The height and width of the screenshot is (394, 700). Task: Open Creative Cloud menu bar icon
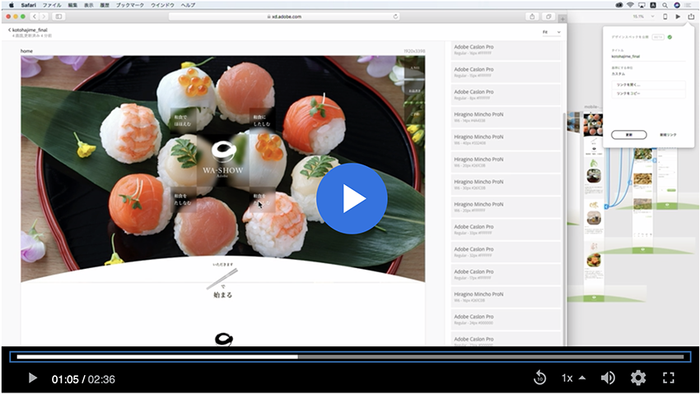pos(619,5)
